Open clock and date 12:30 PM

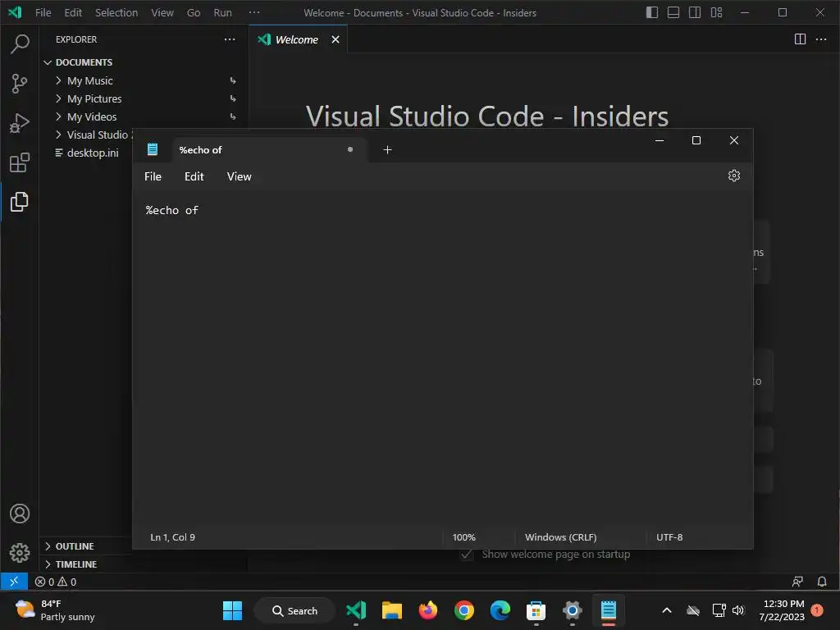[x=782, y=610]
